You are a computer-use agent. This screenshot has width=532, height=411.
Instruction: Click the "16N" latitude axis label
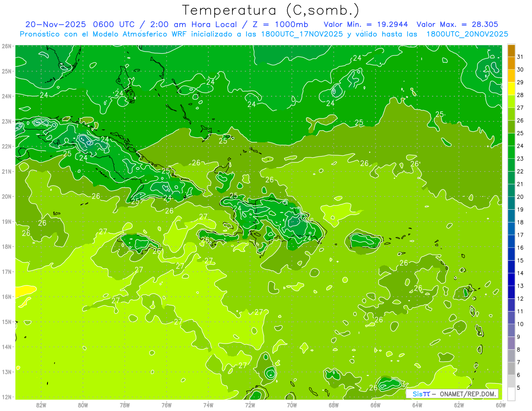click(x=7, y=297)
